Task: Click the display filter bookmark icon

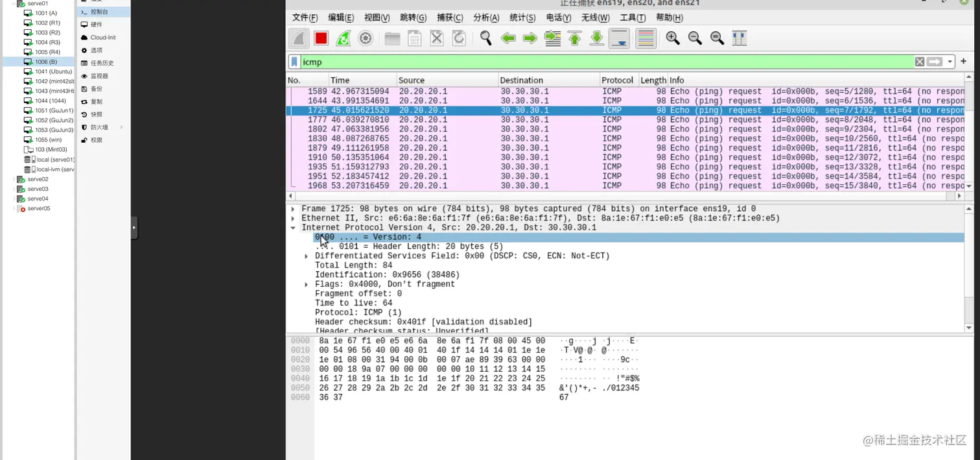Action: click(294, 62)
